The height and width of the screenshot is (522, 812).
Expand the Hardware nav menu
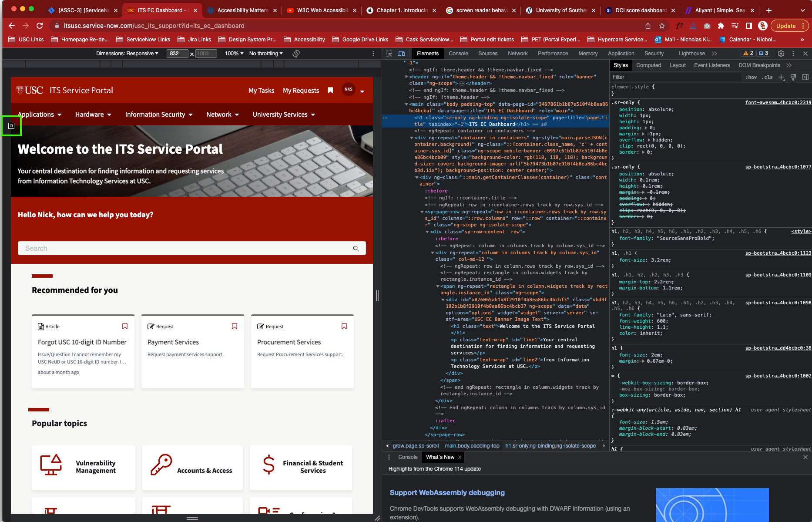(93, 115)
